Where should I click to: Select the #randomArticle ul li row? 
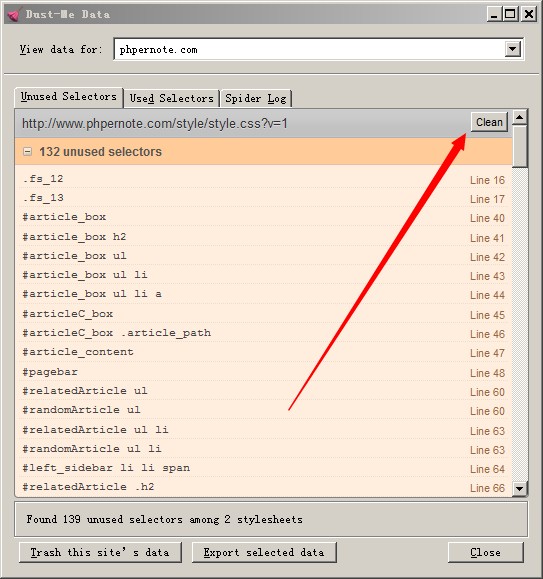[x=264, y=449]
